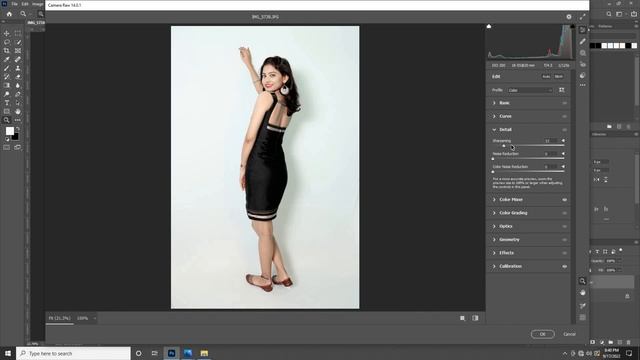The height and width of the screenshot is (360, 640).
Task: Select the Lasso tool
Action: coord(7,42)
